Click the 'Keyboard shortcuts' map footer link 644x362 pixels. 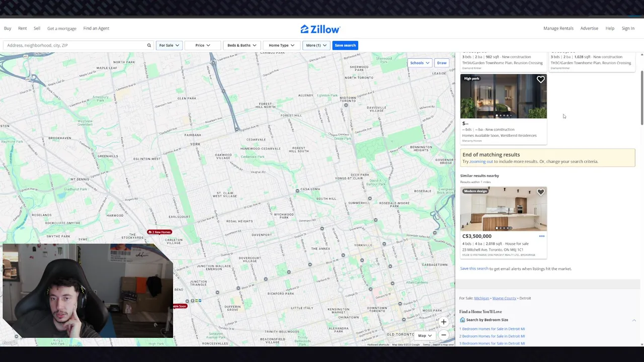378,344
